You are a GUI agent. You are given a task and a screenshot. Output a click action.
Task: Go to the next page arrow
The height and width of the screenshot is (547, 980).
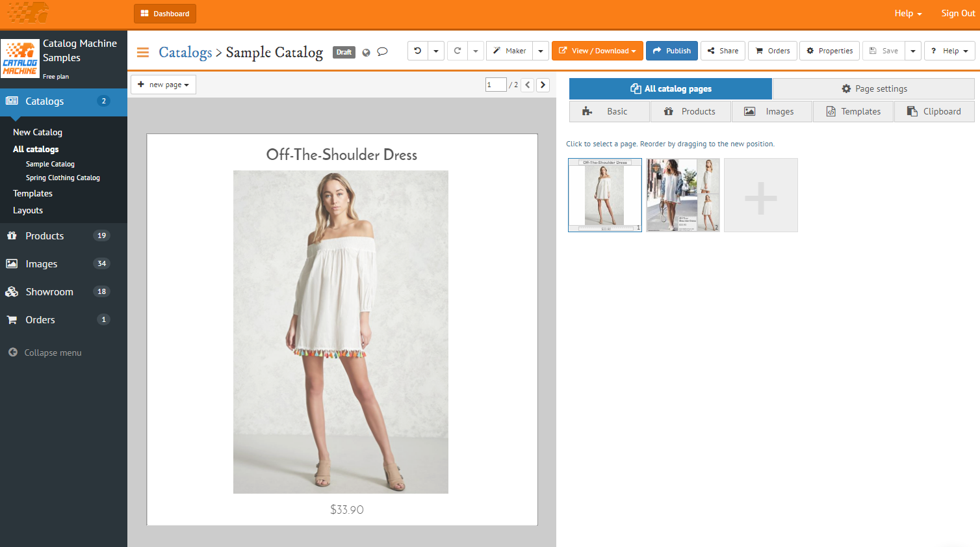(543, 85)
